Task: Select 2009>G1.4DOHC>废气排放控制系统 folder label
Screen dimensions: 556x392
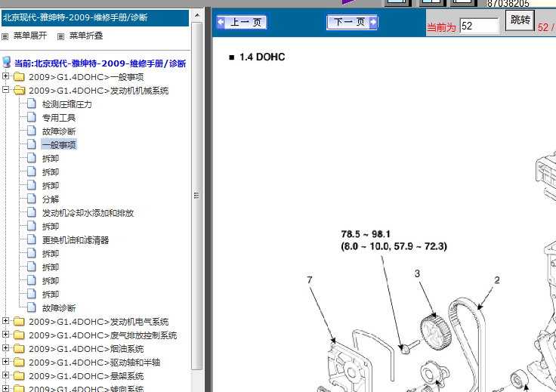Action: (103, 335)
